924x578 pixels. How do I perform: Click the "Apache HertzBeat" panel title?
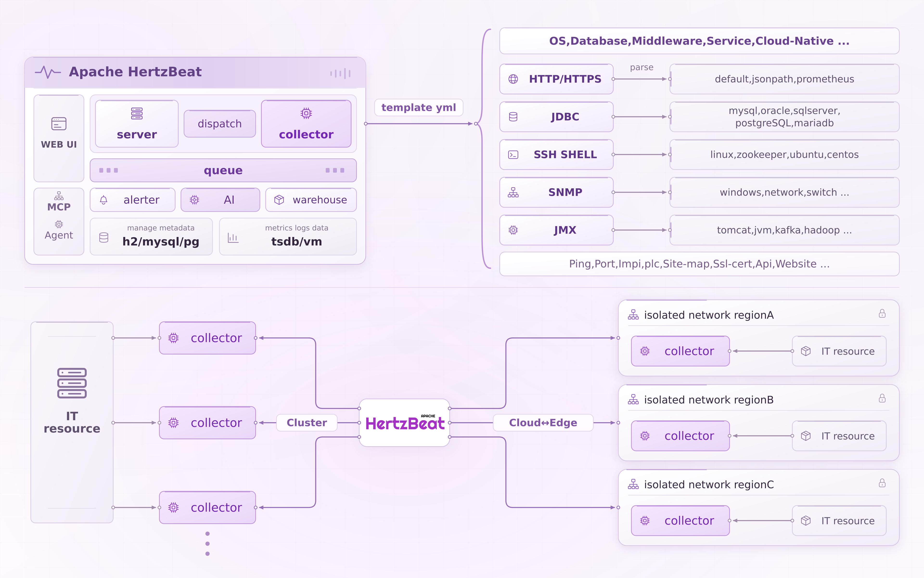pyautogui.click(x=135, y=72)
